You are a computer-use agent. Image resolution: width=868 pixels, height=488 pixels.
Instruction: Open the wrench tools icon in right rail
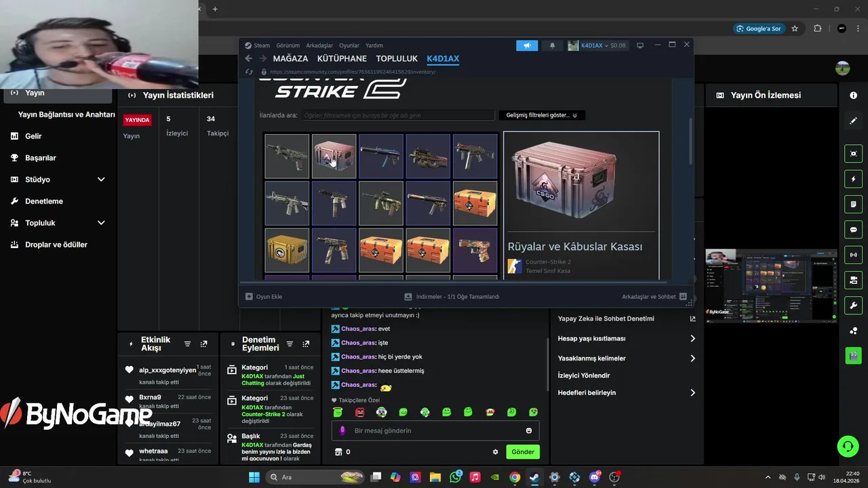(x=853, y=305)
